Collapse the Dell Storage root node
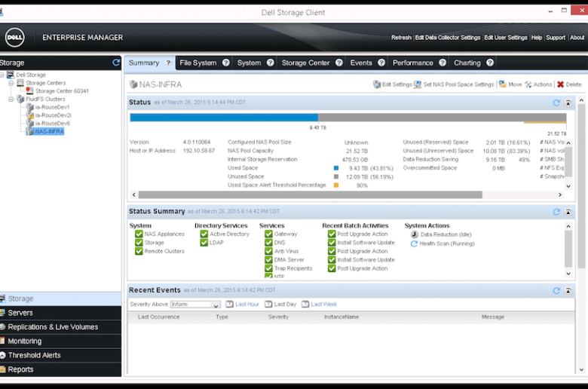This screenshot has width=588, height=389. (2, 75)
